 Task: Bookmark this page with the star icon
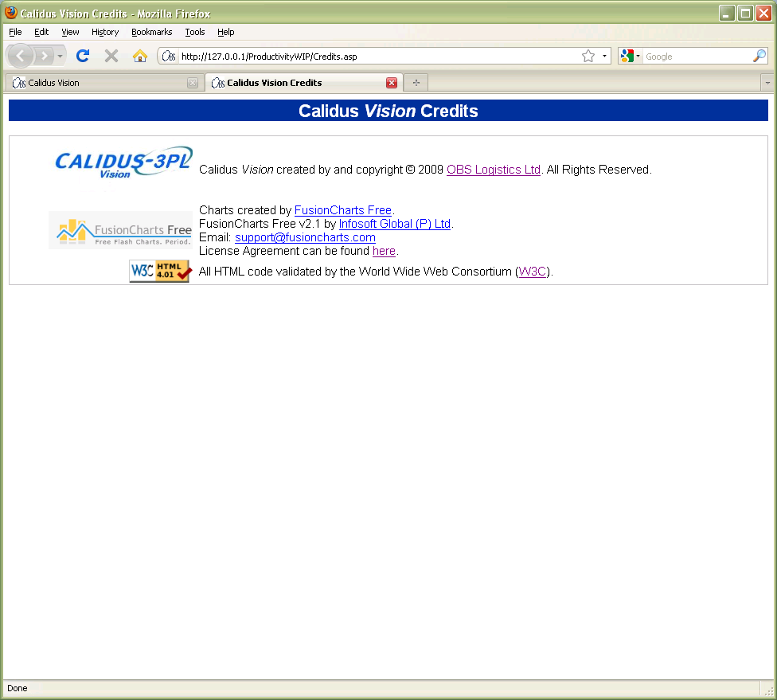pyautogui.click(x=588, y=56)
